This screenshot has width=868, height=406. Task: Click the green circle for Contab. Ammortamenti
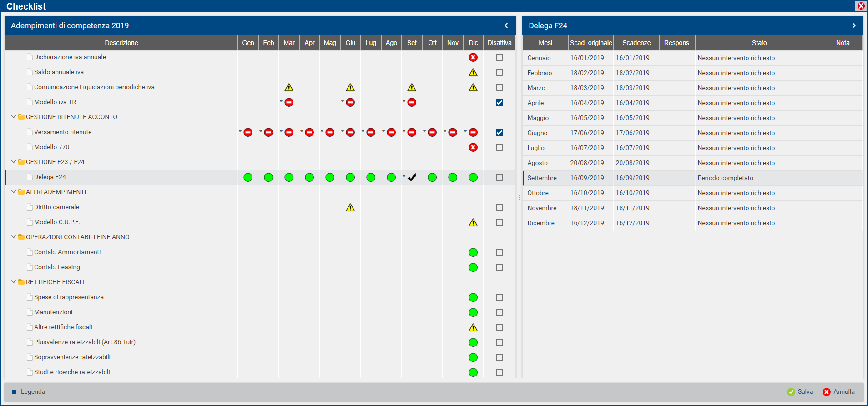pos(473,252)
